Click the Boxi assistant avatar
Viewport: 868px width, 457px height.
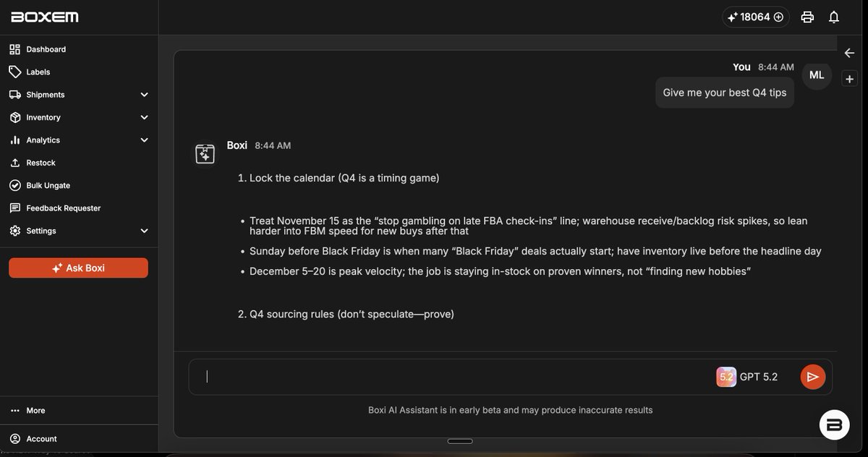coord(205,153)
